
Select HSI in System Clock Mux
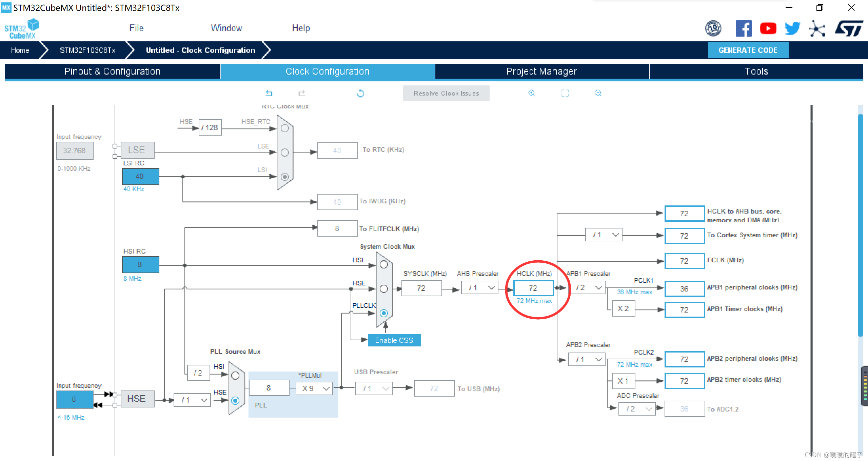[384, 264]
